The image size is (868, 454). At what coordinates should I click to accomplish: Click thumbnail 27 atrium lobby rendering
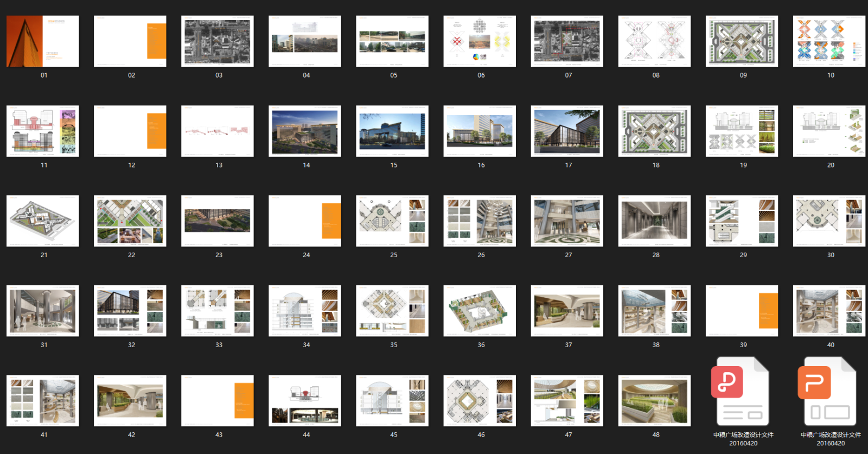pyautogui.click(x=567, y=221)
